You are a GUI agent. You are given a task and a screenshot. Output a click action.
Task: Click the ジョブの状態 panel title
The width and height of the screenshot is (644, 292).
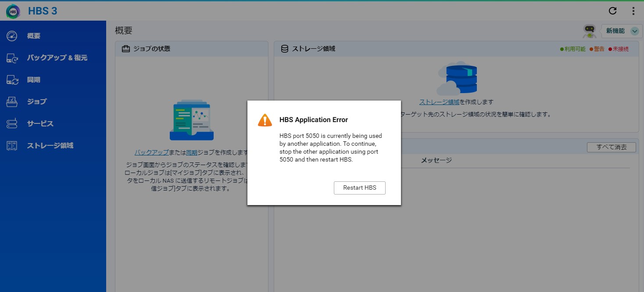(152, 49)
